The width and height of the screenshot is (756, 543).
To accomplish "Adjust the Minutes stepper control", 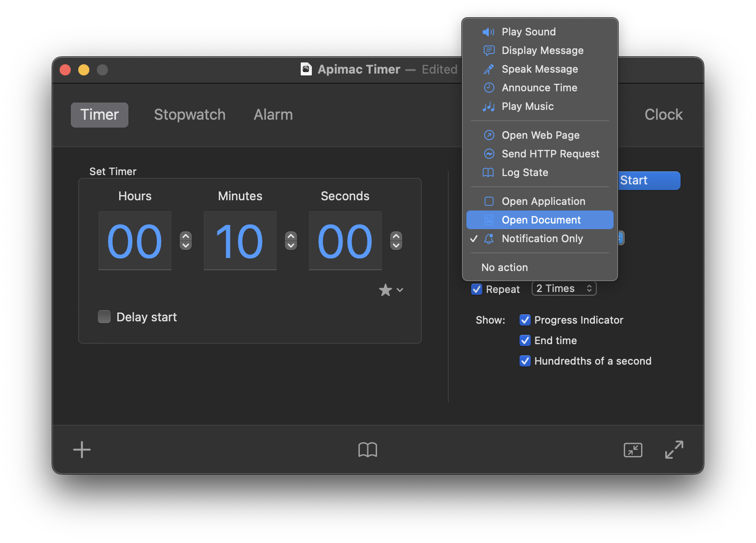I will pyautogui.click(x=291, y=241).
